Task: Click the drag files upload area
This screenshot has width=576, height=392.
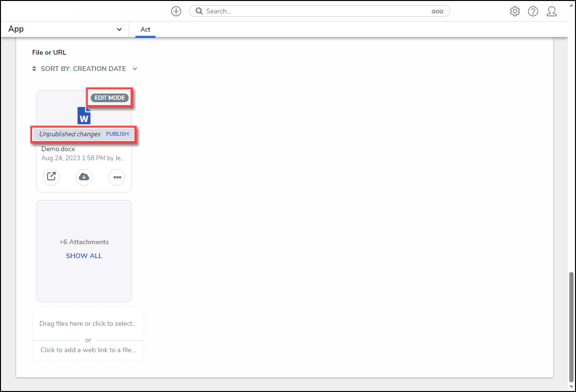Action: coord(88,323)
